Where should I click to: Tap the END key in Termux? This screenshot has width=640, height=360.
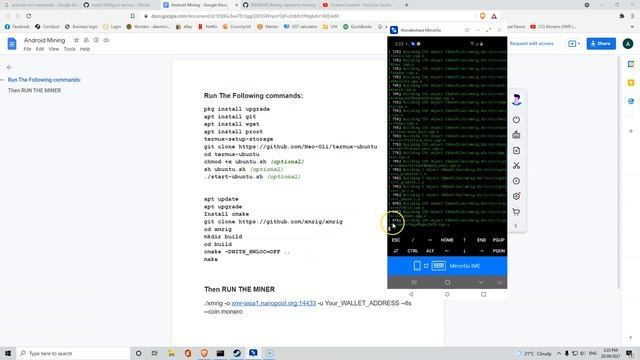coord(481,240)
